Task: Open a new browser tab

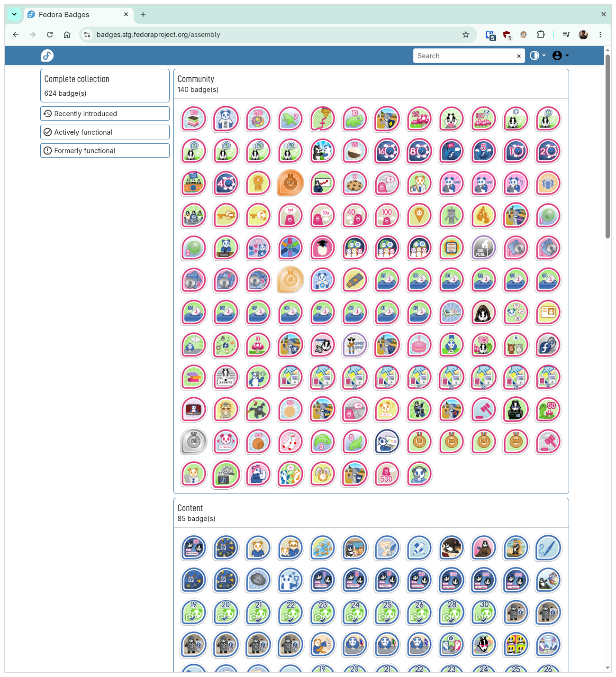Action: point(143,14)
